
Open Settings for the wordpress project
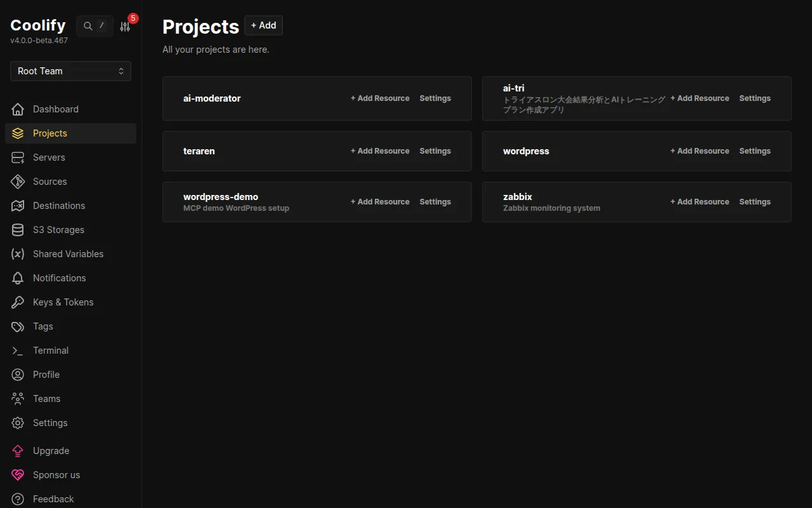point(754,150)
